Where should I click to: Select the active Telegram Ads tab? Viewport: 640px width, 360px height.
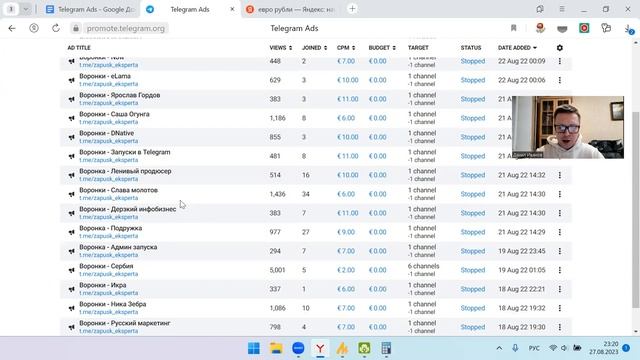click(190, 9)
